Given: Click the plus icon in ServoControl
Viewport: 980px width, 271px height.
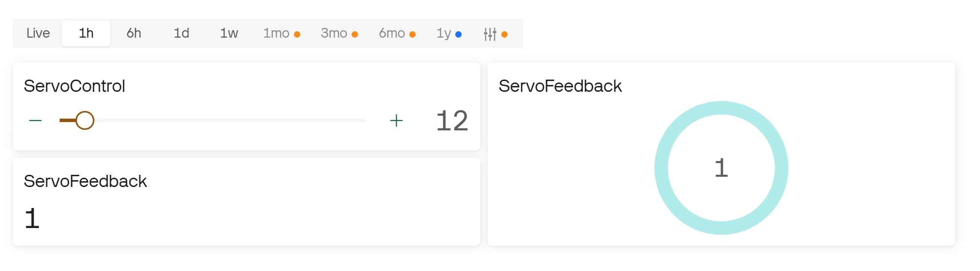Looking at the screenshot, I should pyautogui.click(x=396, y=121).
